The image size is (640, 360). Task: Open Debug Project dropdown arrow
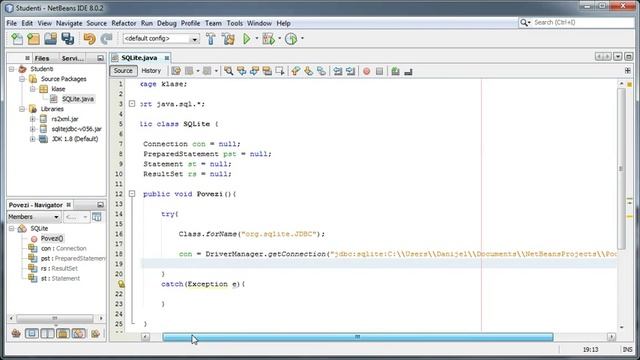point(280,38)
